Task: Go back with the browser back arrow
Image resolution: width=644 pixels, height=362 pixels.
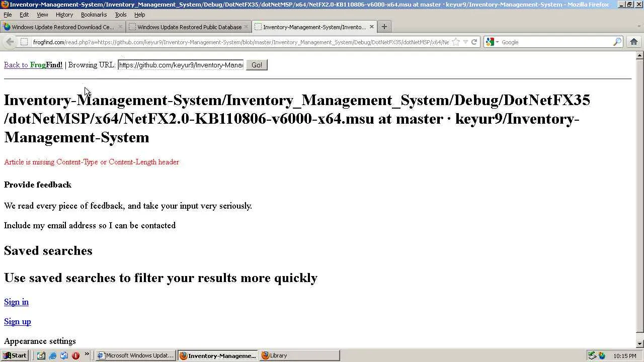Action: tap(10, 42)
